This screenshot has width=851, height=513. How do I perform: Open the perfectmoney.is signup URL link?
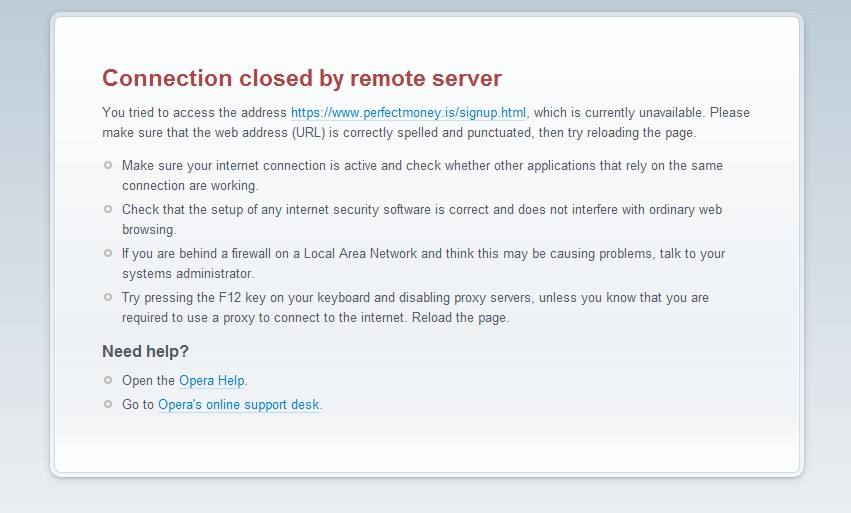point(408,113)
